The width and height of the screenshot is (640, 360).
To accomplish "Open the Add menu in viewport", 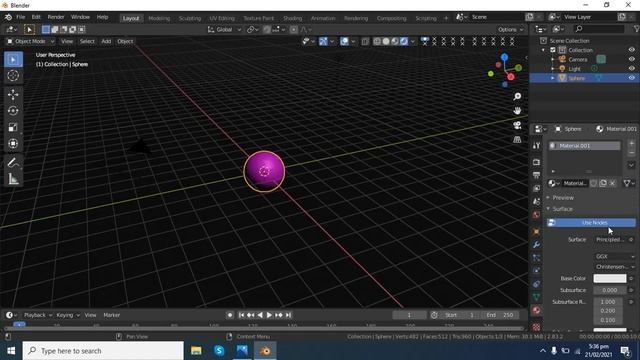I will click(x=106, y=41).
